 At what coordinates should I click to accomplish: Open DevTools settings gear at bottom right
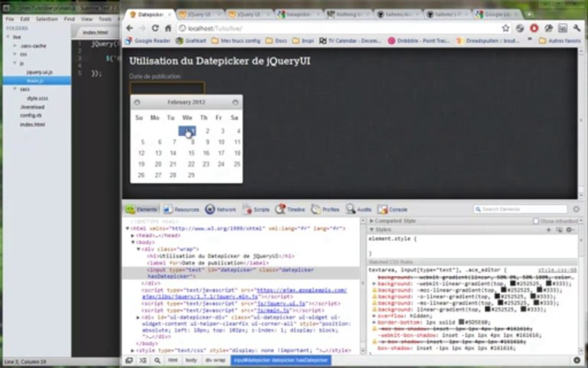(577, 360)
